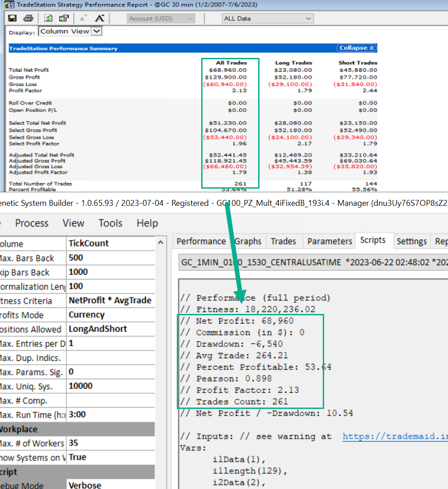
Task: Click the TradeStation window title icon
Action: point(9,5)
